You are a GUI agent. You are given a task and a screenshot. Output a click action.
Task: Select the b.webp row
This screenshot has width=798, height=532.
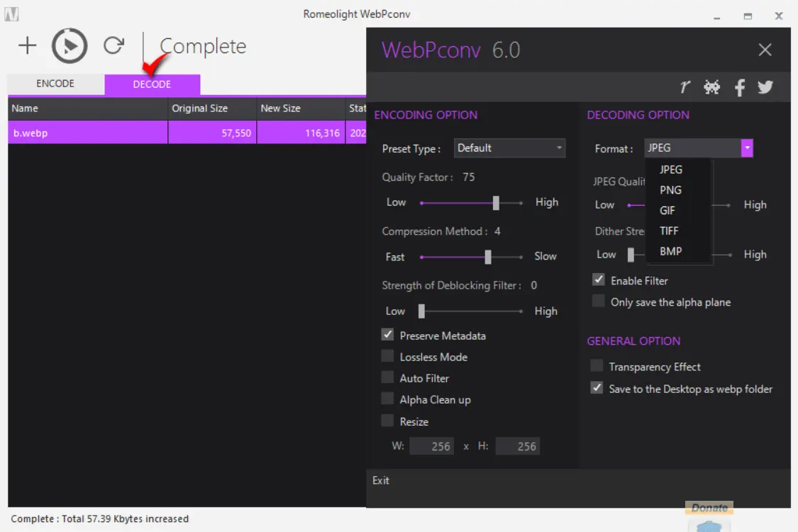click(x=187, y=133)
